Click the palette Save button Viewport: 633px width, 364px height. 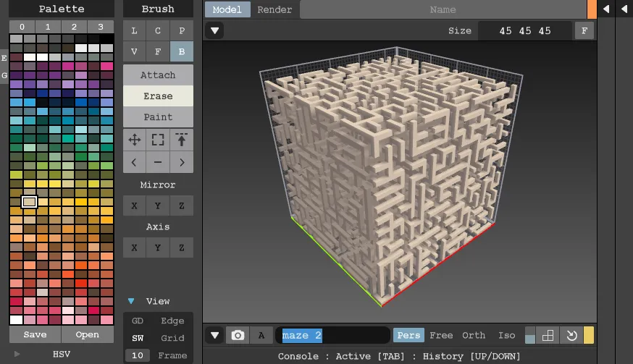35,334
